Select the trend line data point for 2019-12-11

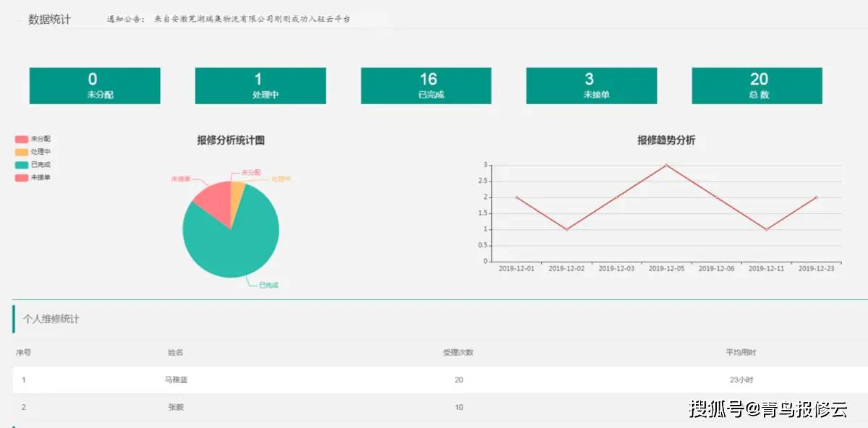pos(766,229)
